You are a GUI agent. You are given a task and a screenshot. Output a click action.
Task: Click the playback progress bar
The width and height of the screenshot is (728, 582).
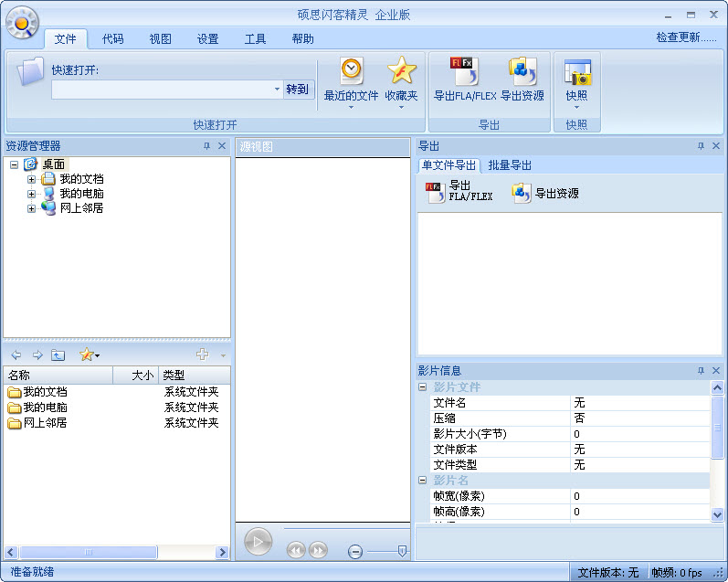tap(347, 529)
